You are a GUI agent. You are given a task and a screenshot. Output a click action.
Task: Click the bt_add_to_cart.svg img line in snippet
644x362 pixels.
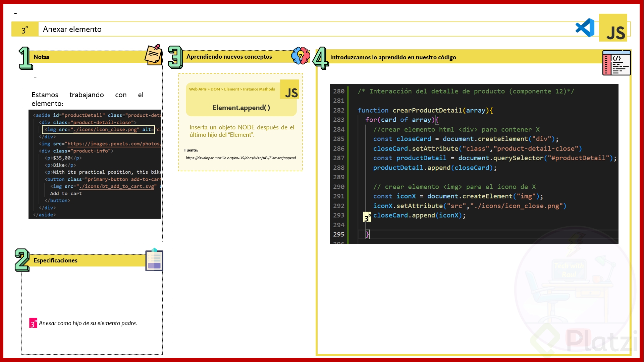coord(106,186)
